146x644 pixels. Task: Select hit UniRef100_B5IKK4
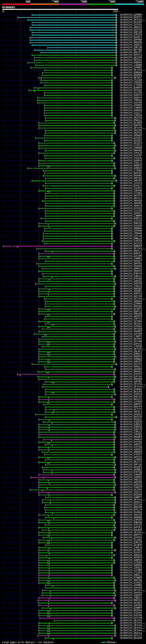click(131, 610)
